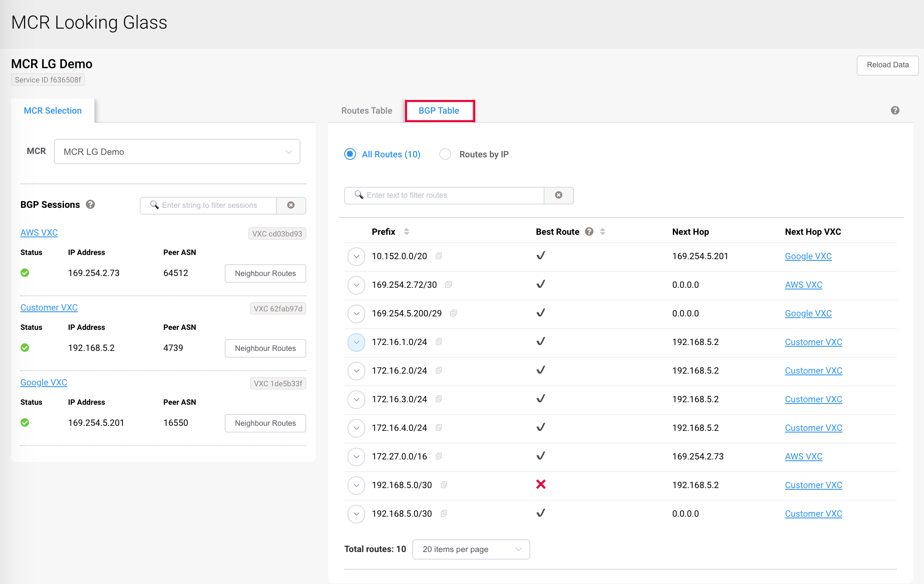Open the BGP Table tab
The width and height of the screenshot is (924, 584).
point(439,111)
